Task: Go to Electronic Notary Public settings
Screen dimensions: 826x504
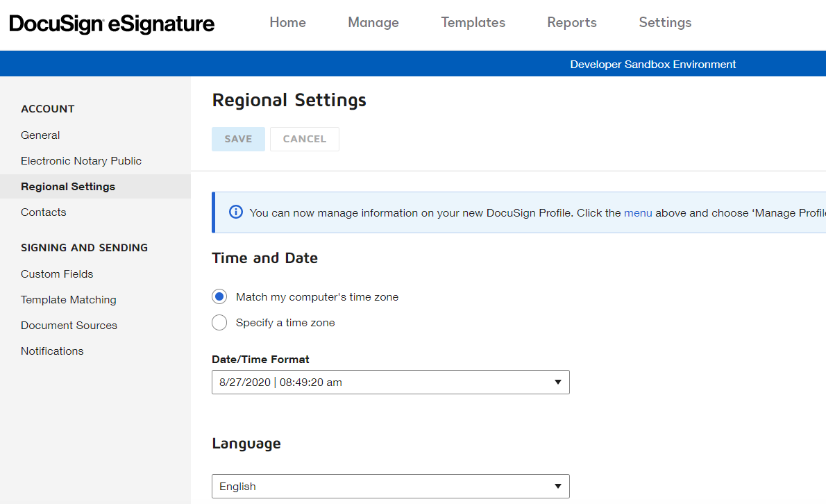Action: click(x=81, y=161)
